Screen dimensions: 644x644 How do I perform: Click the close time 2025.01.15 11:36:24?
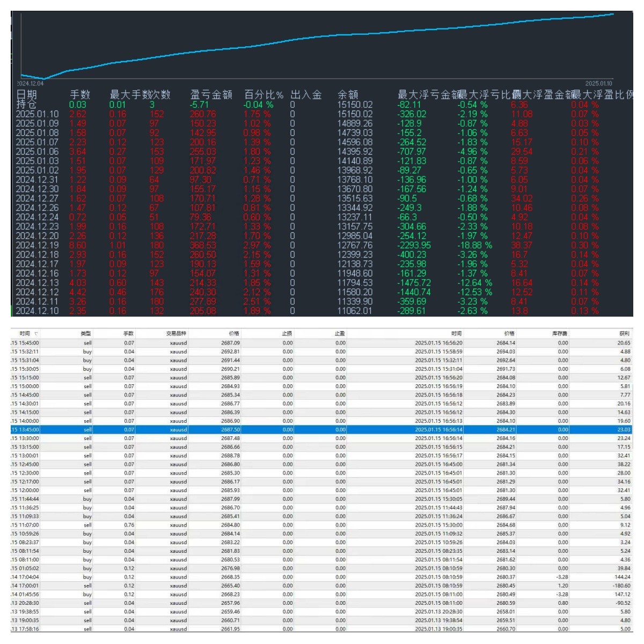coord(438,516)
